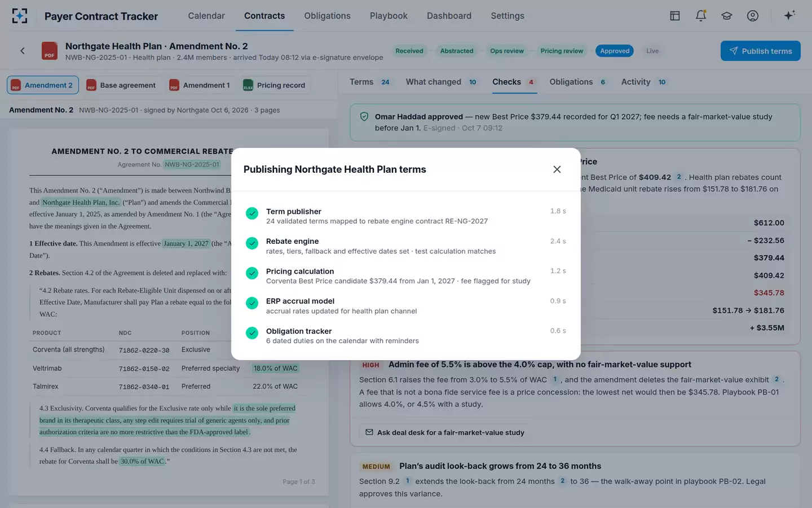This screenshot has height=508, width=812.
Task: Click the highlighted Northgate Health Plan, Inc. text
Action: click(x=81, y=202)
